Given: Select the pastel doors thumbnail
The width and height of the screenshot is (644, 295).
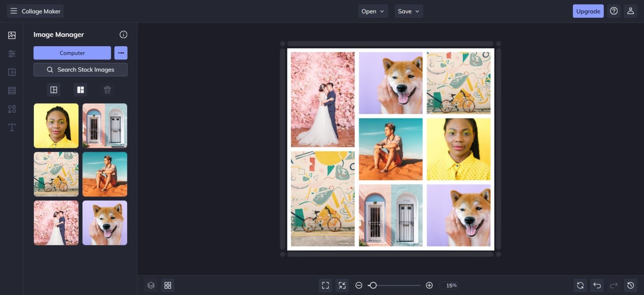Looking at the screenshot, I should (x=105, y=126).
